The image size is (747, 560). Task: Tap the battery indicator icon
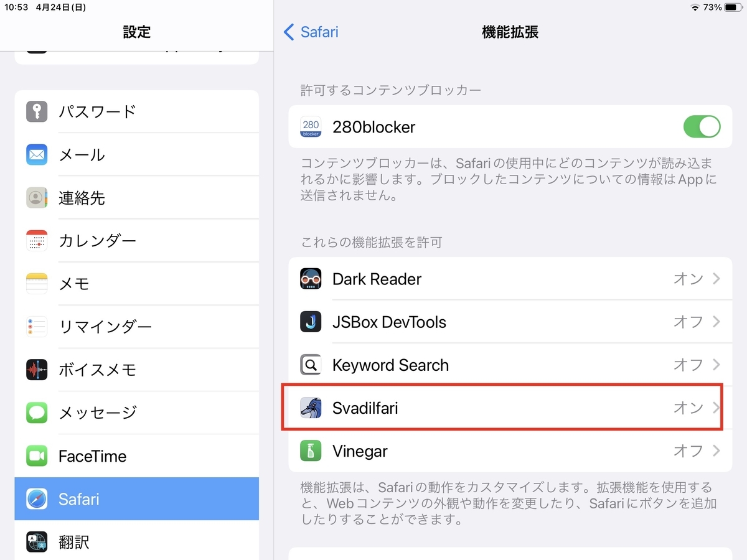click(x=733, y=7)
